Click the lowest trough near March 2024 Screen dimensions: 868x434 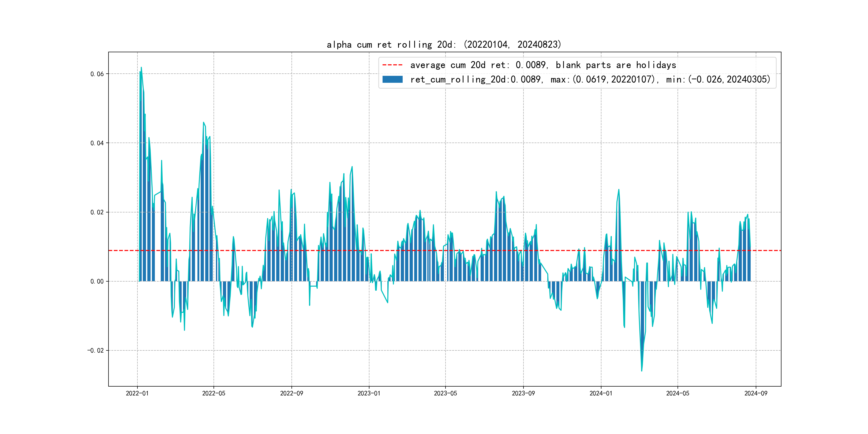point(642,370)
